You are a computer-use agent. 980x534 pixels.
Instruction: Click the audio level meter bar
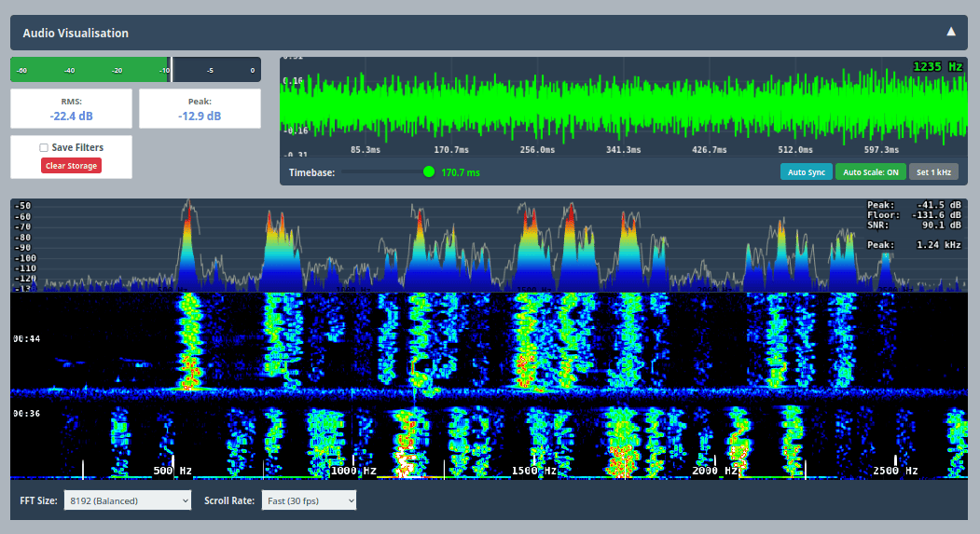pyautogui.click(x=135, y=70)
